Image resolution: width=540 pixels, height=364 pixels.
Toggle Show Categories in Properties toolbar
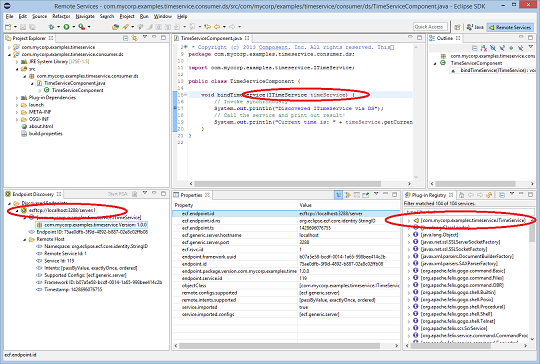tap(338, 195)
